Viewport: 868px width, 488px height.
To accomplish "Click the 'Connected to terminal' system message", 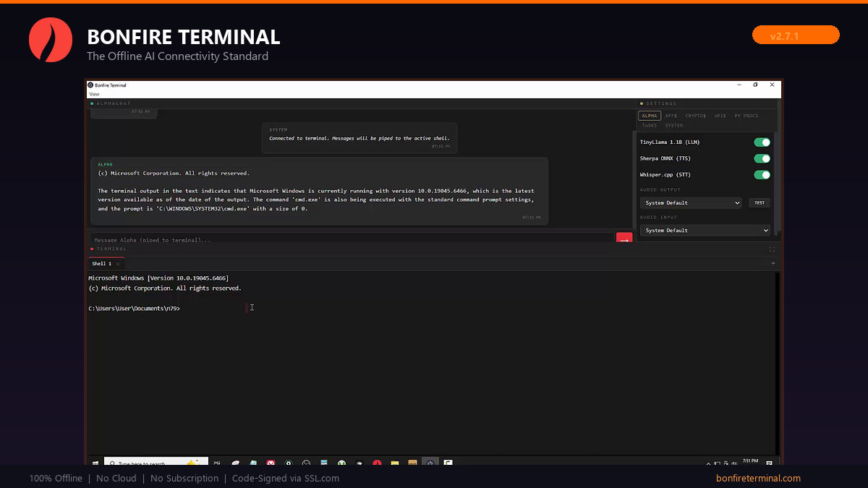I will point(359,138).
